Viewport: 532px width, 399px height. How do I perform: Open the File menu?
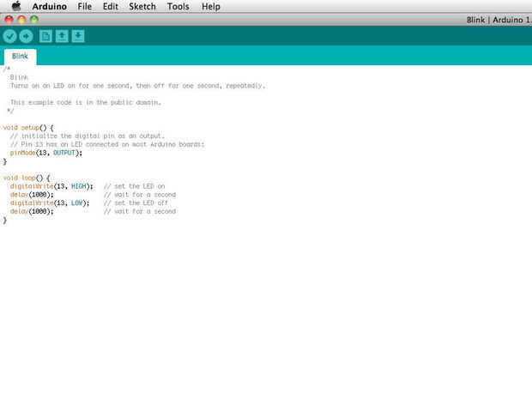pyautogui.click(x=84, y=7)
